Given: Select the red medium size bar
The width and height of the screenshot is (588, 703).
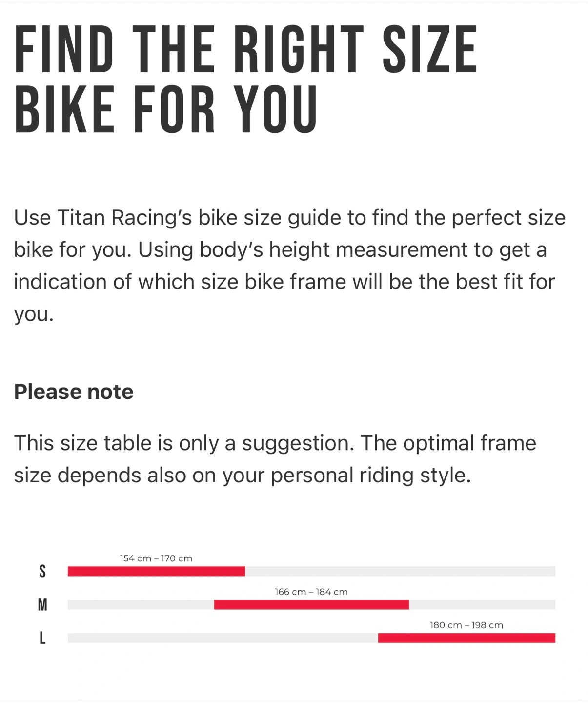Looking at the screenshot, I should pyautogui.click(x=311, y=605).
